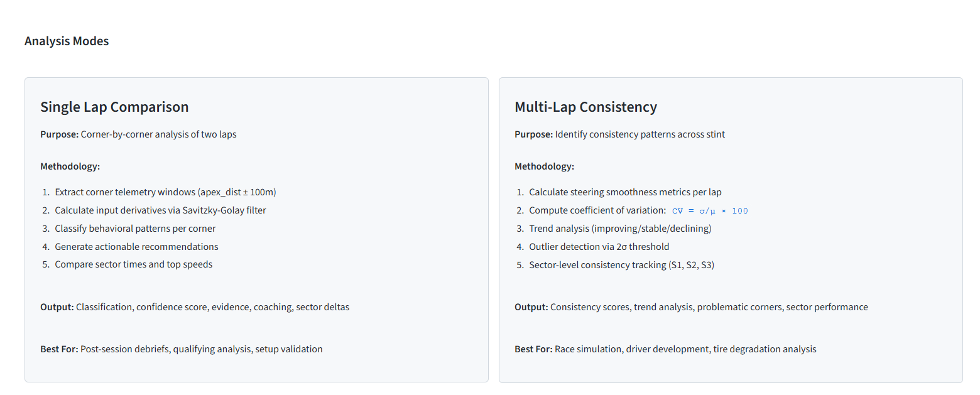Click Best For: Post-session debriefs text
This screenshot has height=395, width=980.
pyautogui.click(x=181, y=349)
